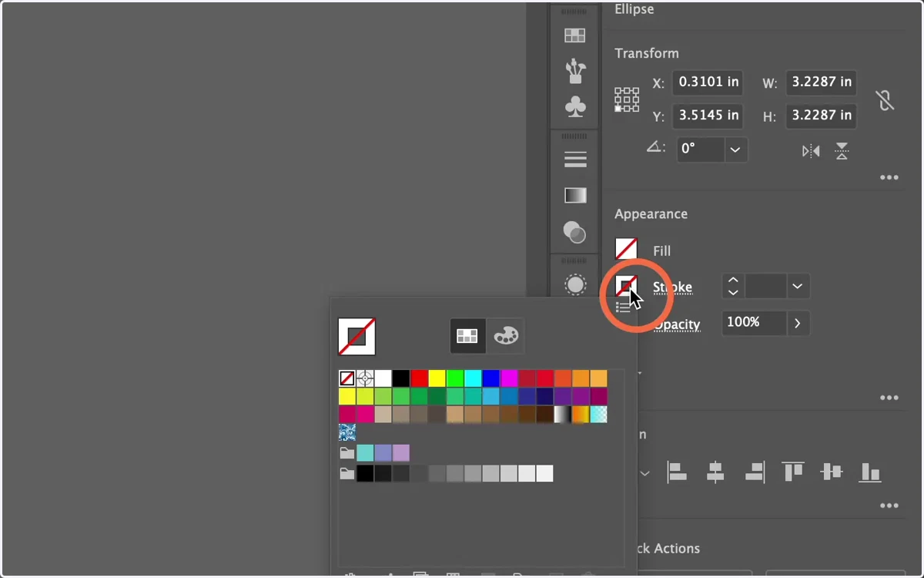Screen dimensions: 924x578
Task: Select the blue foliage pattern swatch
Action: (347, 432)
